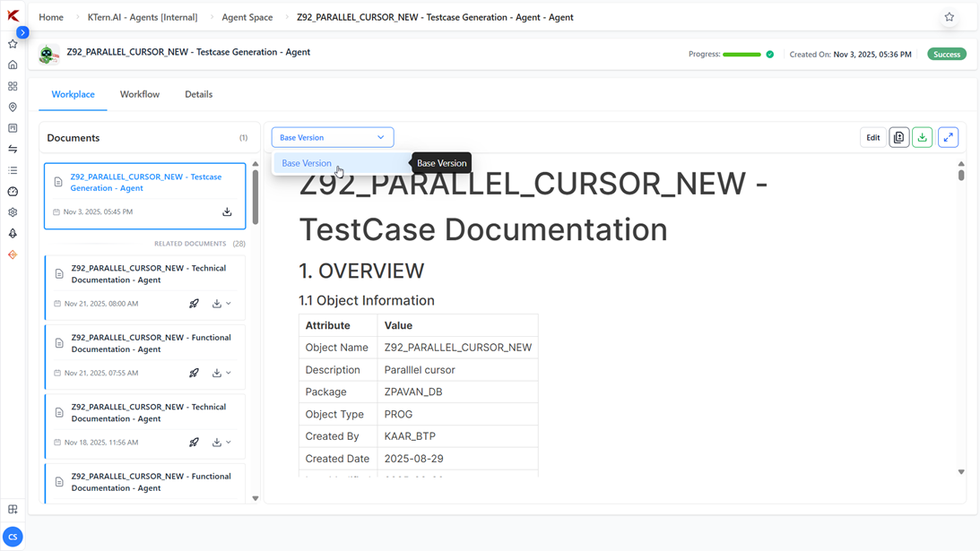The image size is (980, 551).
Task: Switch to the Details tab
Action: click(198, 94)
